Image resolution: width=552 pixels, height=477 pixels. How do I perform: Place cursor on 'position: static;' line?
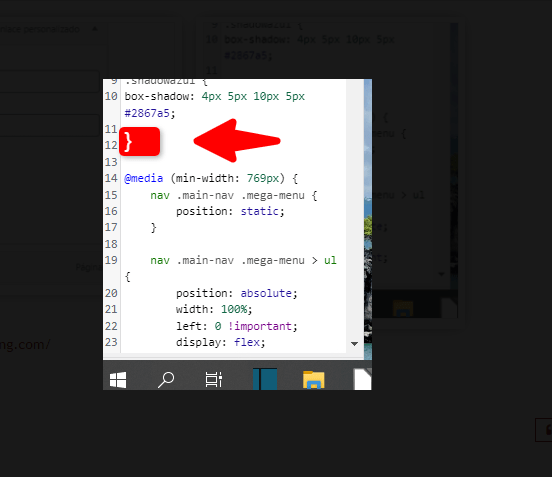[230, 211]
